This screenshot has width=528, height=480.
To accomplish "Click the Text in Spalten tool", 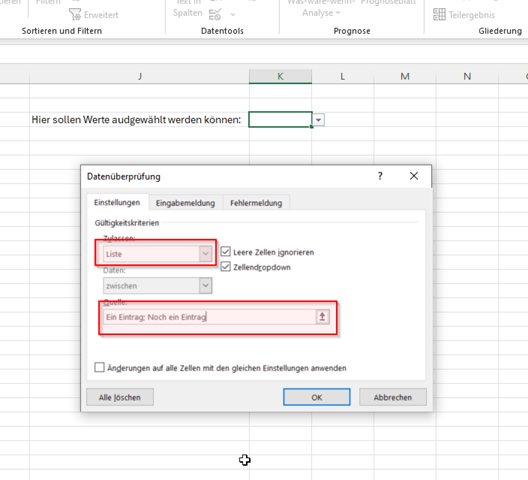I will (188, 9).
